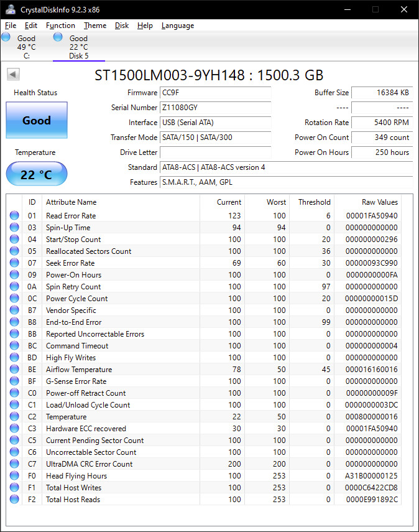Click the Interface field USB (Serial ATA)

pyautogui.click(x=215, y=123)
